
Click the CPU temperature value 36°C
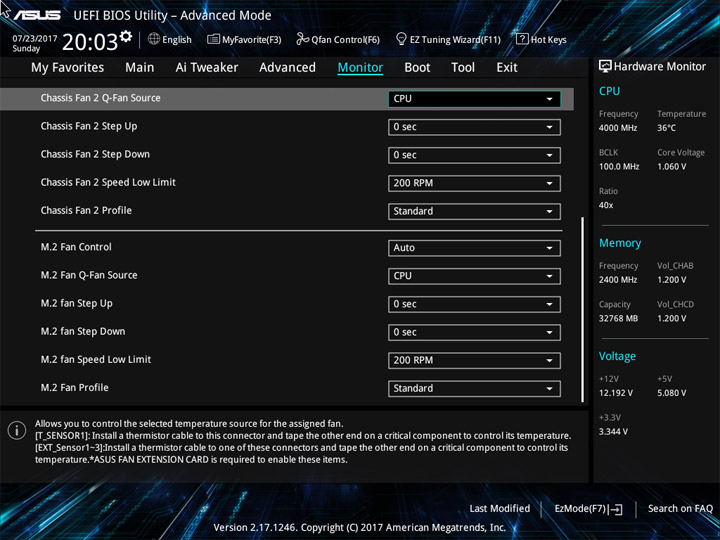coord(666,128)
